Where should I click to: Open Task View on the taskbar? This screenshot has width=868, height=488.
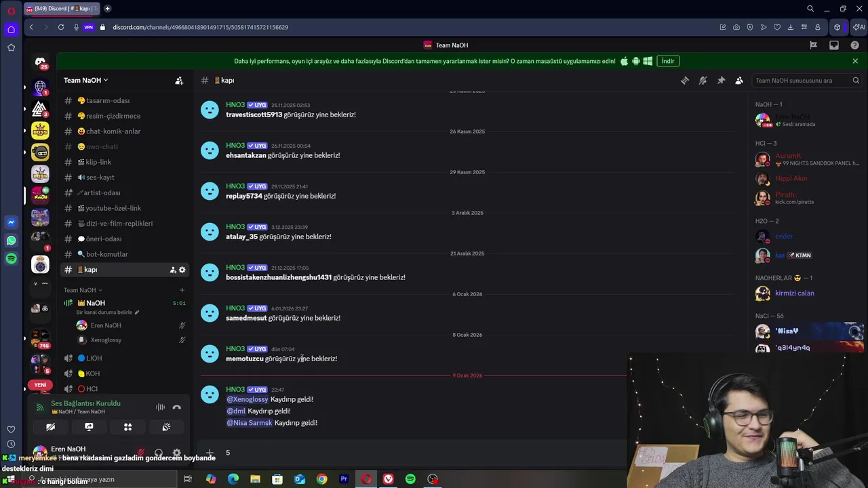188,479
